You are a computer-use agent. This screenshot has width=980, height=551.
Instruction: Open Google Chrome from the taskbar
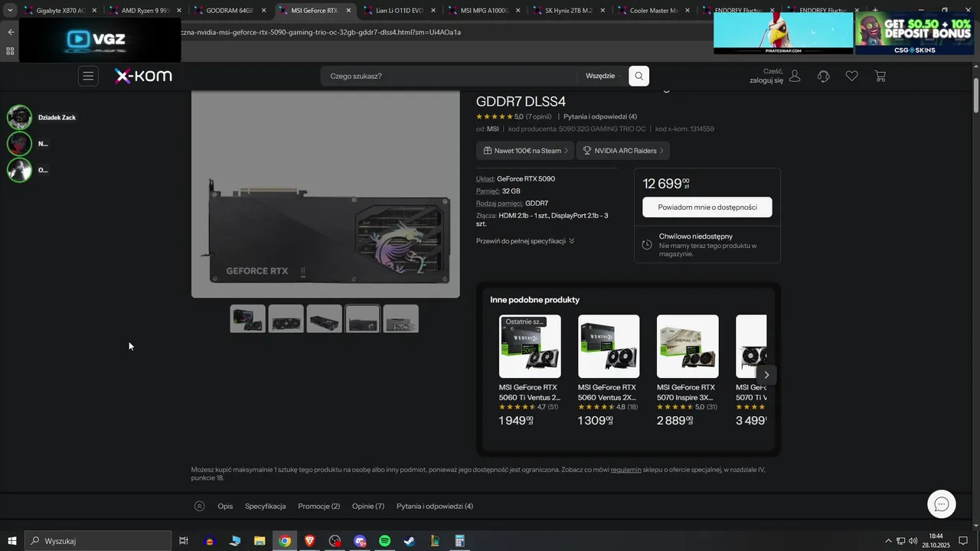(x=285, y=541)
